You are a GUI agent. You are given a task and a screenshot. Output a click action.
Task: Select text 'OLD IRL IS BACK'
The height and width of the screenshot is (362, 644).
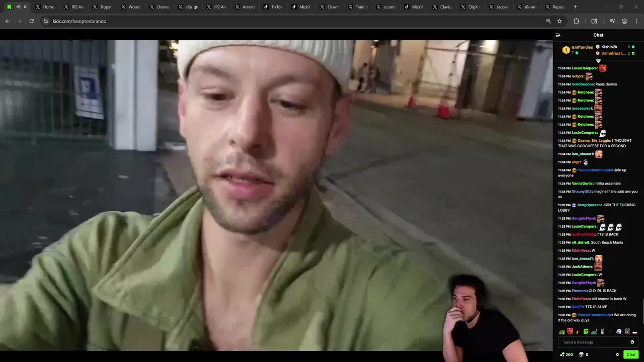(x=602, y=291)
